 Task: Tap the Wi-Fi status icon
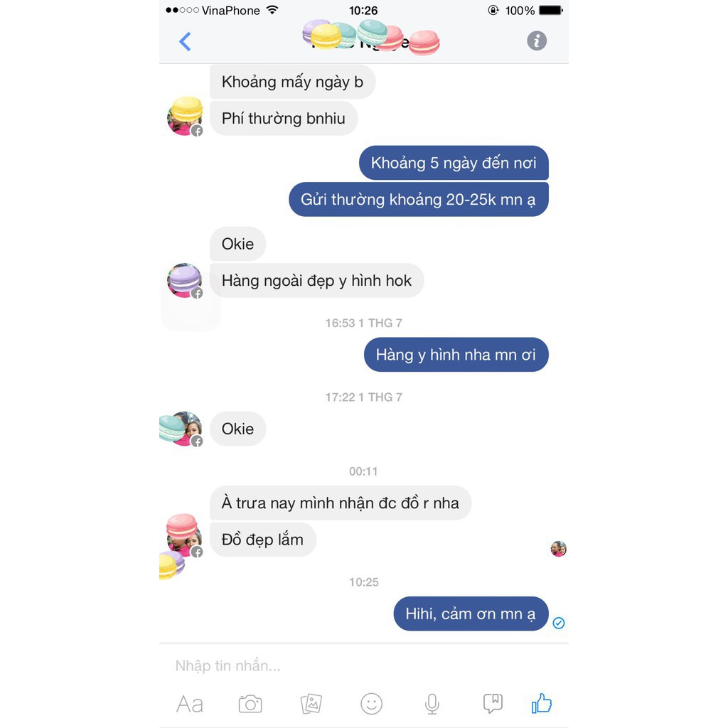click(x=272, y=10)
